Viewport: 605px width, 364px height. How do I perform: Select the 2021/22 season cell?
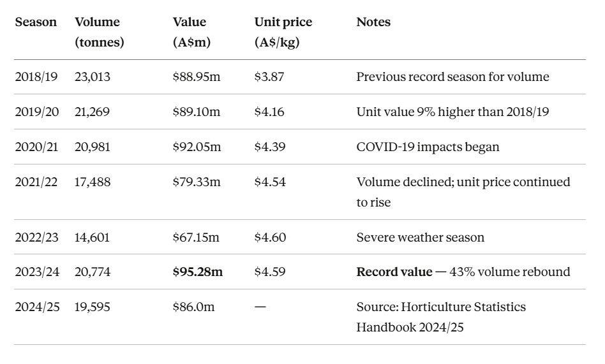36,182
